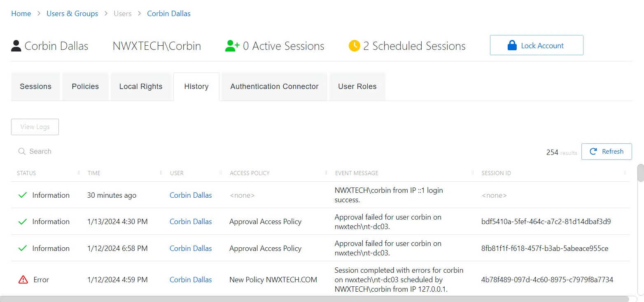Click the Lock Account button
Viewport: 644px width, 302px height.
coord(537,45)
